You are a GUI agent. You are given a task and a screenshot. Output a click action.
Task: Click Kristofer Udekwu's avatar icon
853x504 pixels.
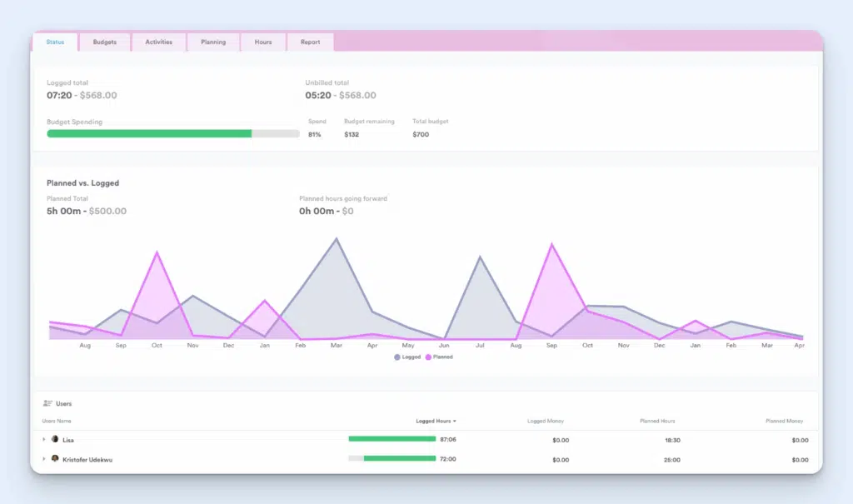click(55, 459)
